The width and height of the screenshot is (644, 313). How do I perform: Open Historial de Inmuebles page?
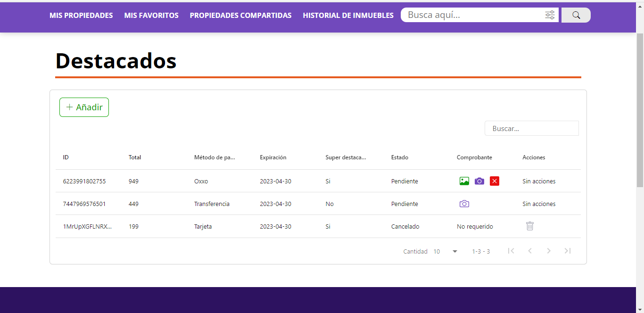348,16
